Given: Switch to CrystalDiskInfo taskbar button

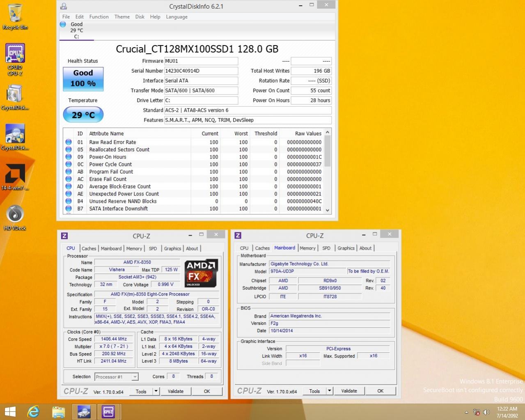Looking at the screenshot, I should 84,412.
